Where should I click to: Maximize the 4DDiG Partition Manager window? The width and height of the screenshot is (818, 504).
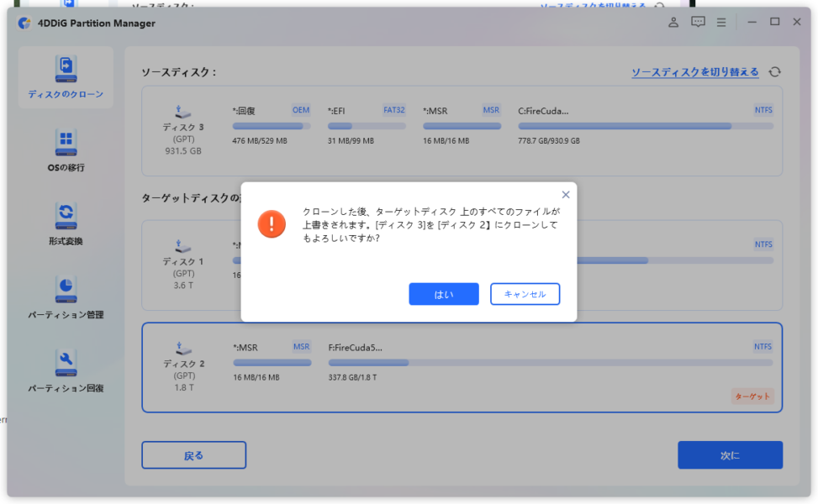[x=774, y=22]
